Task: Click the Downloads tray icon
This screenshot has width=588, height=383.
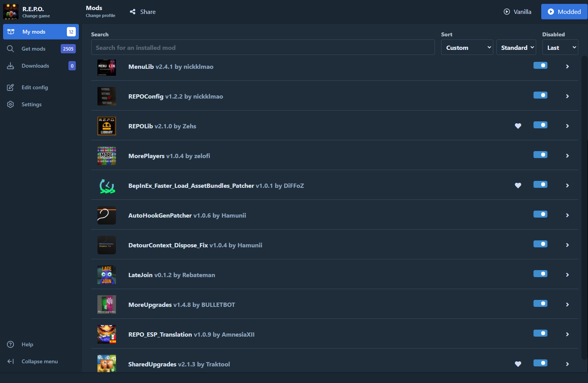Action: (10, 66)
